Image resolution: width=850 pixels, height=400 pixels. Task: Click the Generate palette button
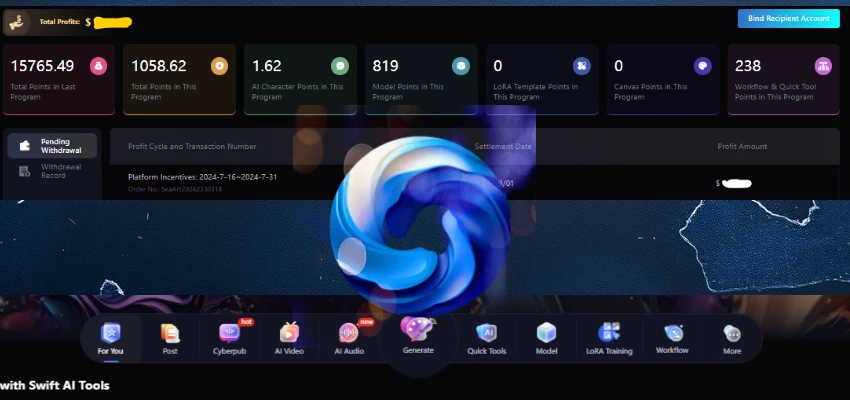418,335
